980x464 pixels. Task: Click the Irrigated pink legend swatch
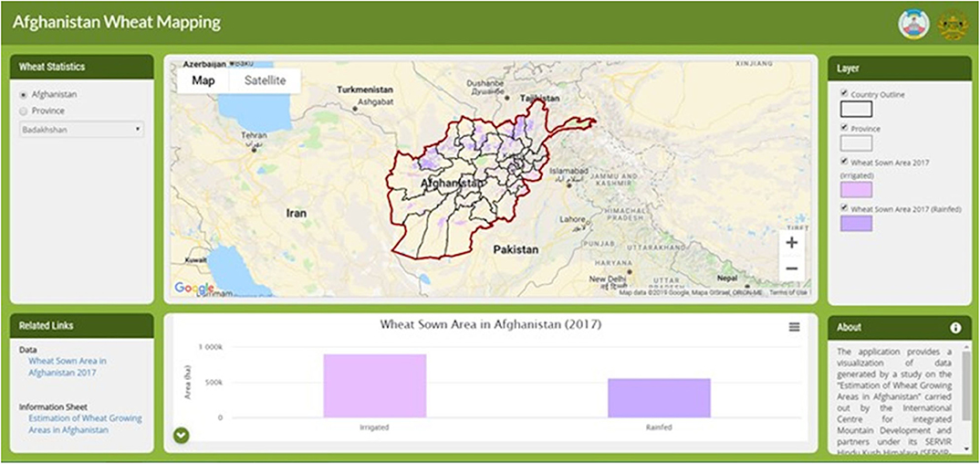pyautogui.click(x=856, y=189)
